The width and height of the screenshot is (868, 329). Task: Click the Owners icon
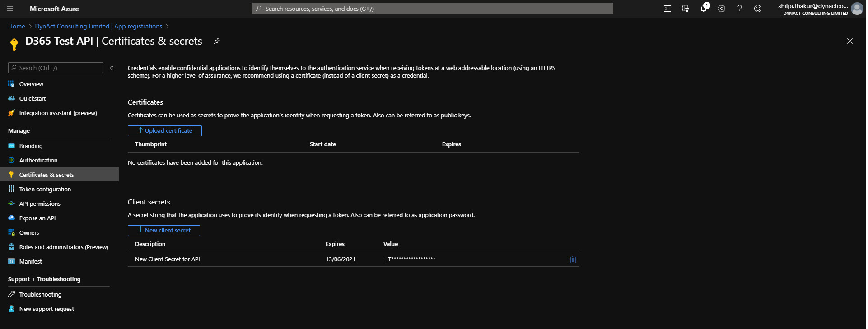coord(11,232)
